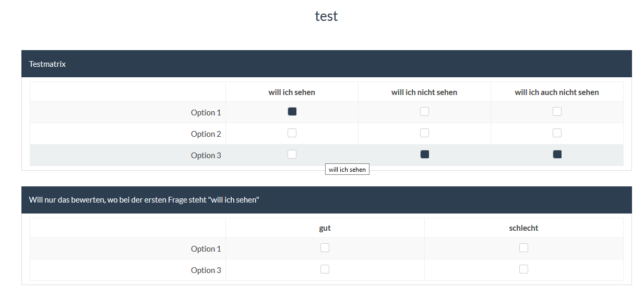Tick Option 2 'will ich nicht sehen' checkbox

pos(424,133)
